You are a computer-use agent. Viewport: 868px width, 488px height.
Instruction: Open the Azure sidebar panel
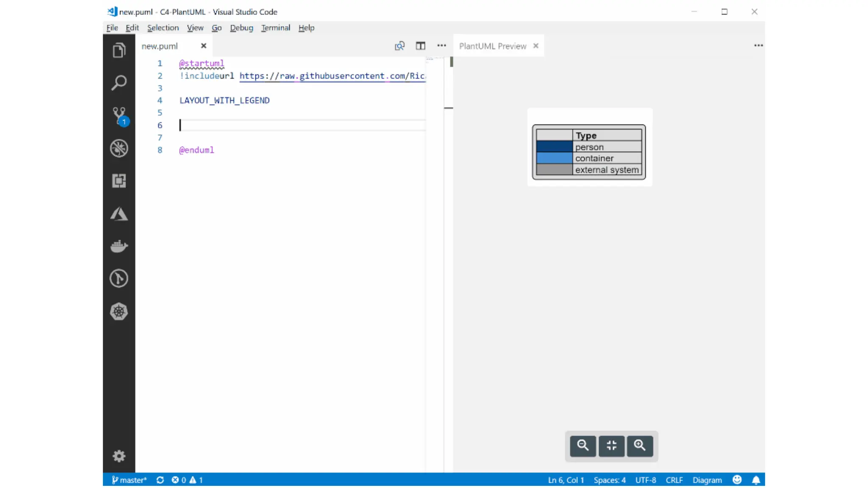click(x=119, y=214)
